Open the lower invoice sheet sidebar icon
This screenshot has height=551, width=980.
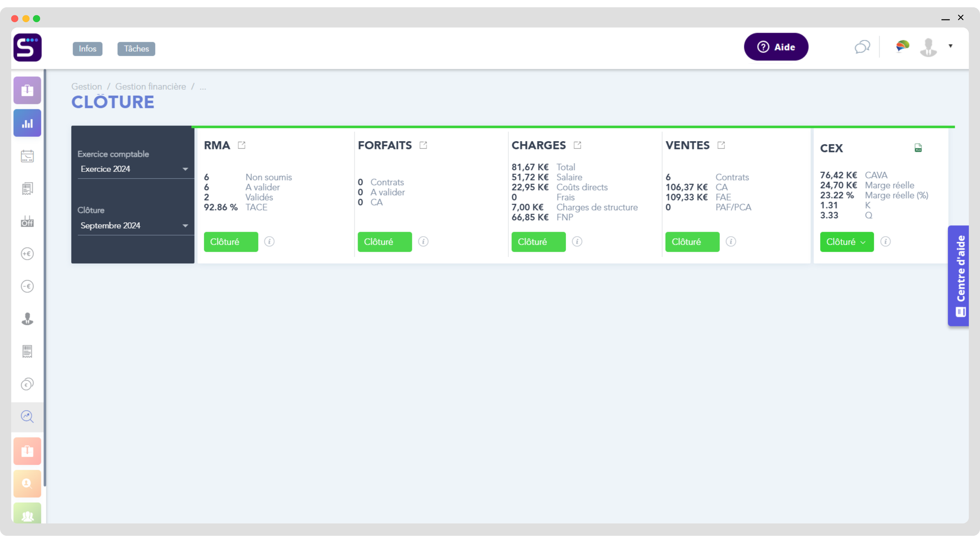tap(27, 352)
